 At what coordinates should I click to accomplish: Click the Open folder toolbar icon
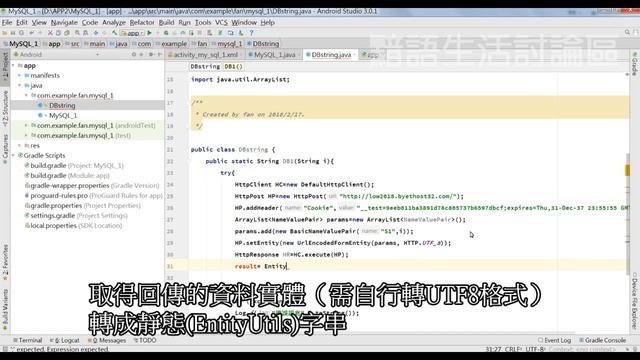[x=5, y=33]
